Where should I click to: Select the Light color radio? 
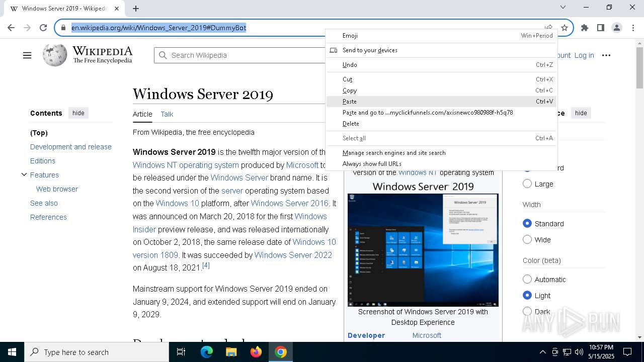tap(527, 296)
